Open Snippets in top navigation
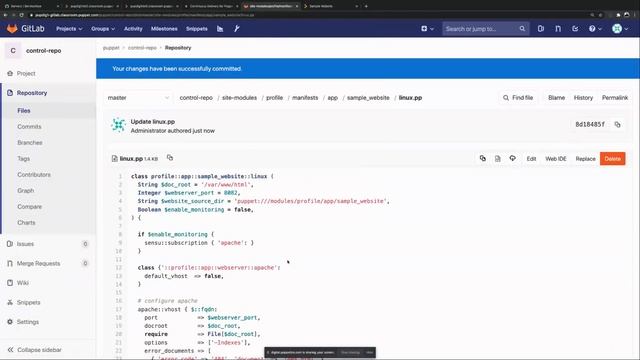This screenshot has width=640, height=360. tap(197, 29)
